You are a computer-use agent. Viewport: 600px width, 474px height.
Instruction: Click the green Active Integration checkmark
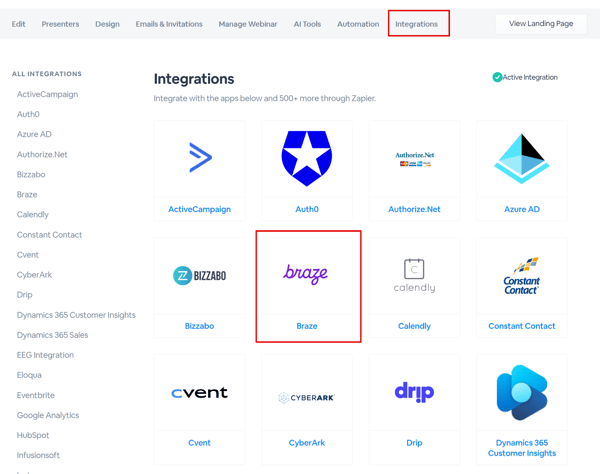497,77
